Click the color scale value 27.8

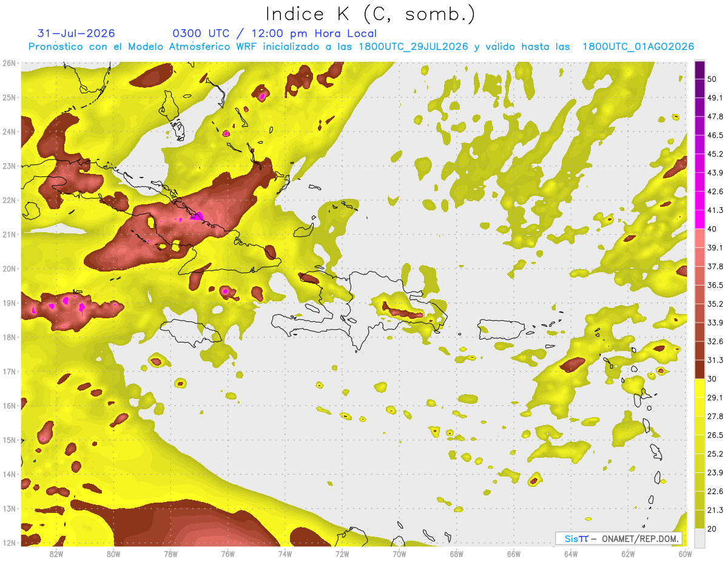pyautogui.click(x=716, y=416)
